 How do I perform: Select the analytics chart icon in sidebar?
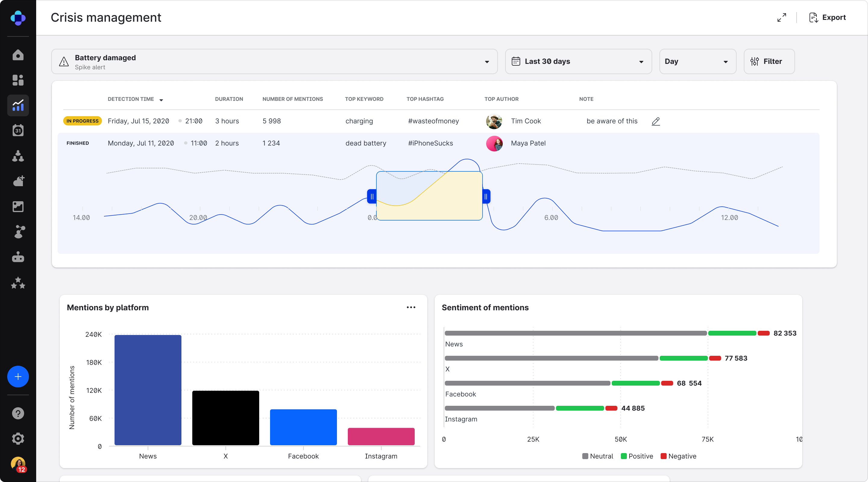[18, 105]
